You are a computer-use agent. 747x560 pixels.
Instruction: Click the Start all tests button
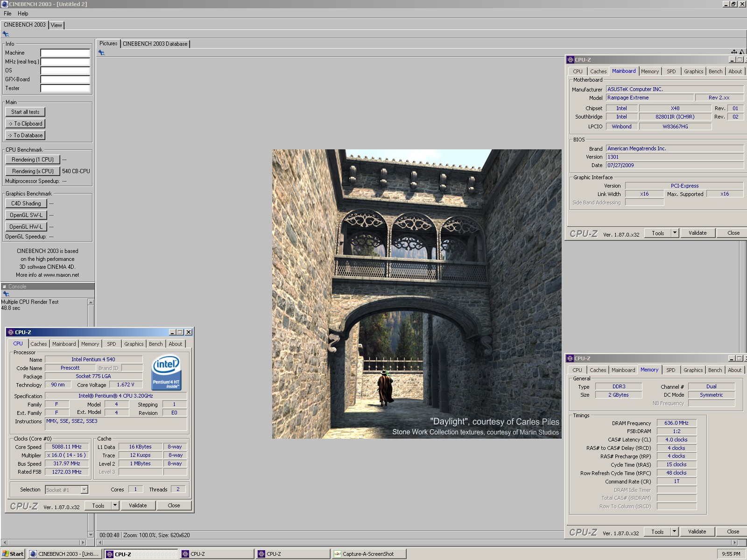point(25,112)
